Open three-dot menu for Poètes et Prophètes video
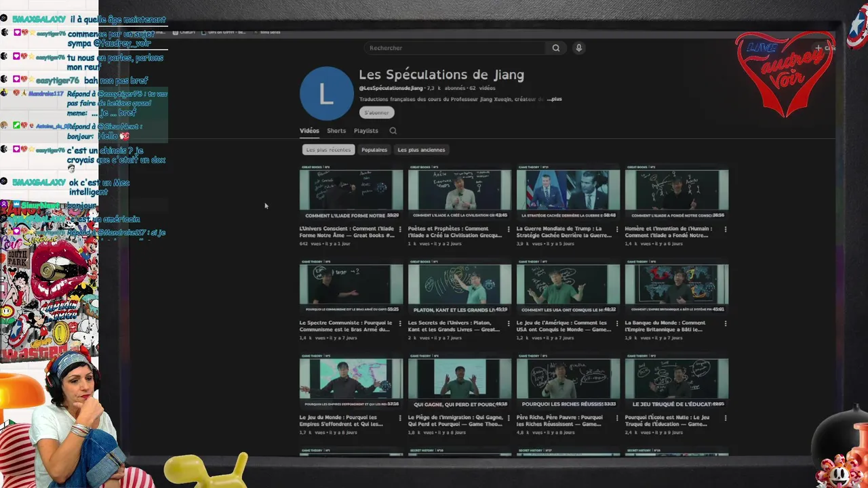 coord(508,229)
